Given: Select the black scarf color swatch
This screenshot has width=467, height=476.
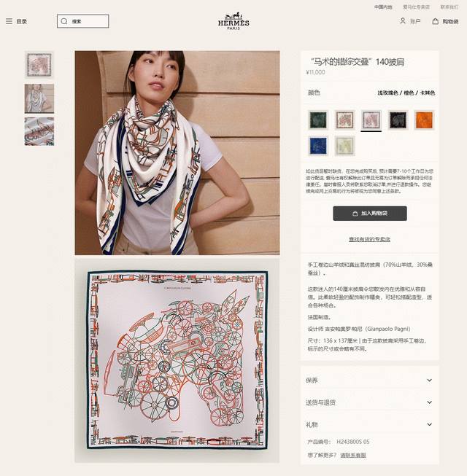Looking at the screenshot, I should [398, 120].
